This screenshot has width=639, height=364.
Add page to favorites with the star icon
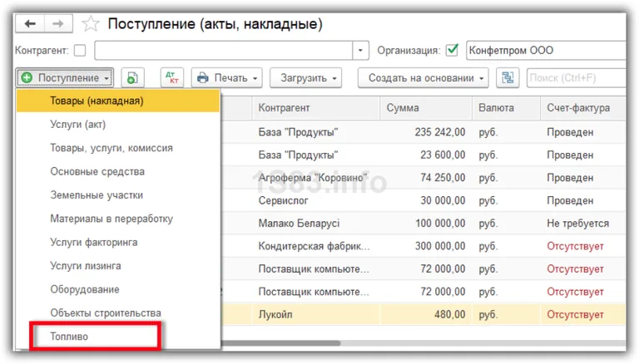(x=91, y=24)
